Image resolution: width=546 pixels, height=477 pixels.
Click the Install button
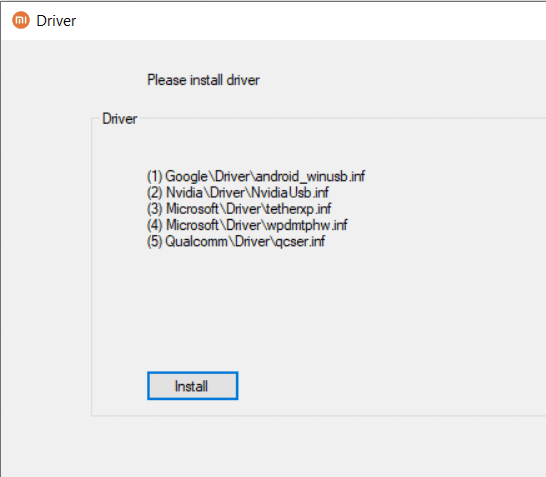(193, 386)
